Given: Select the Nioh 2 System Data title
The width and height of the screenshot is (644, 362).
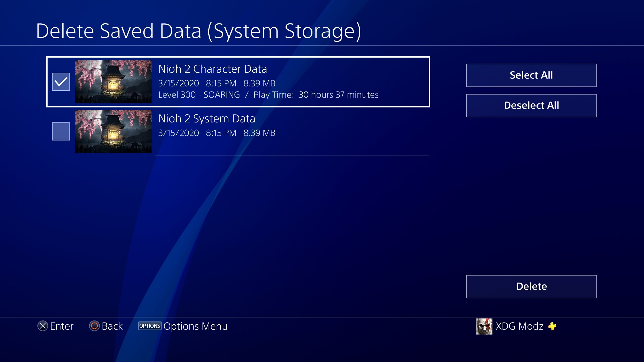Looking at the screenshot, I should 207,118.
